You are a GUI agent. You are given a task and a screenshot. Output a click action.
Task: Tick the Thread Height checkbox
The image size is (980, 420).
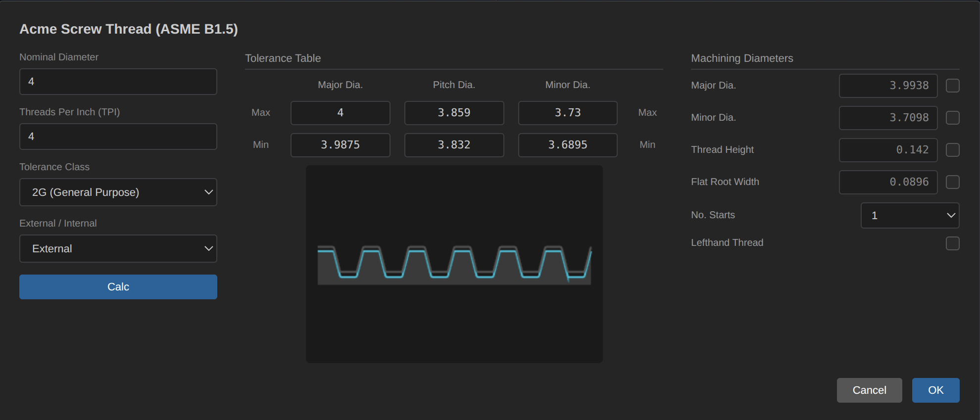pyautogui.click(x=953, y=150)
